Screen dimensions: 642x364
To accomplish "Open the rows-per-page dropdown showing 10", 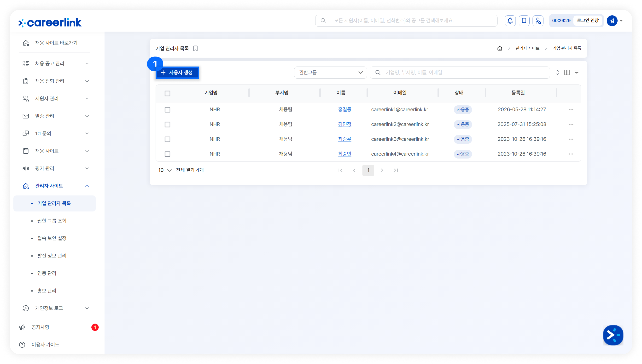I will pos(164,170).
